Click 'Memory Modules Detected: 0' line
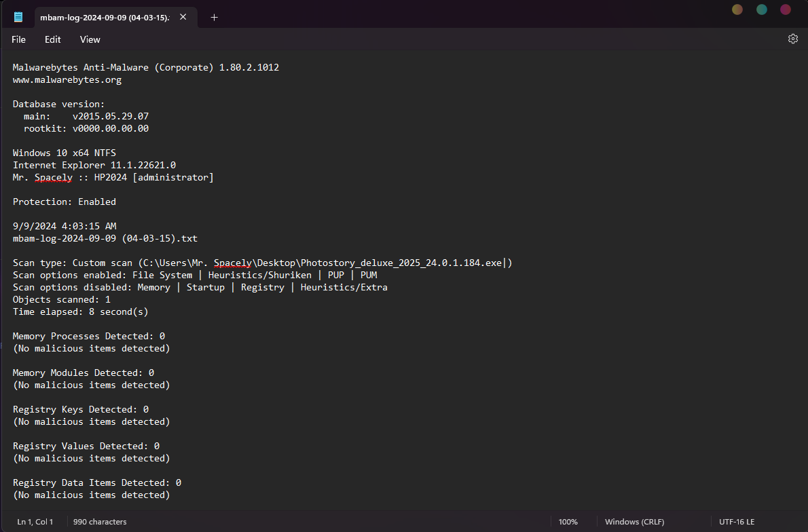808x532 pixels. (84, 373)
